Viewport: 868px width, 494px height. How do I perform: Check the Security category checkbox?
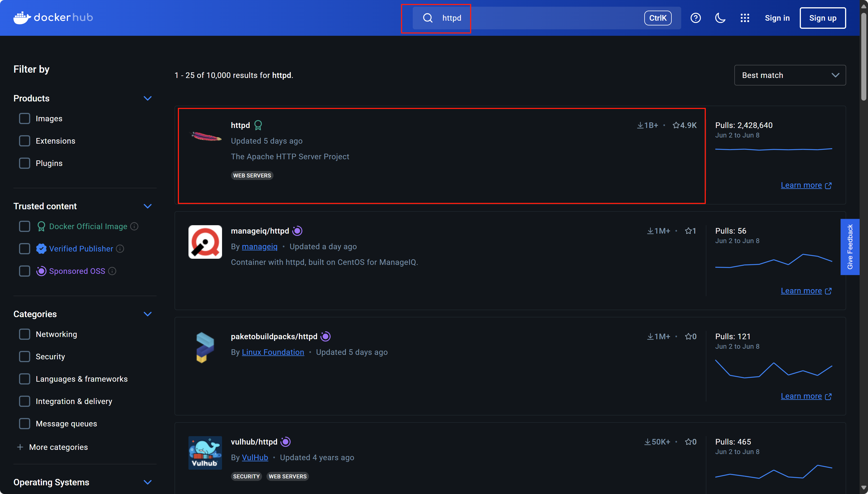(24, 357)
